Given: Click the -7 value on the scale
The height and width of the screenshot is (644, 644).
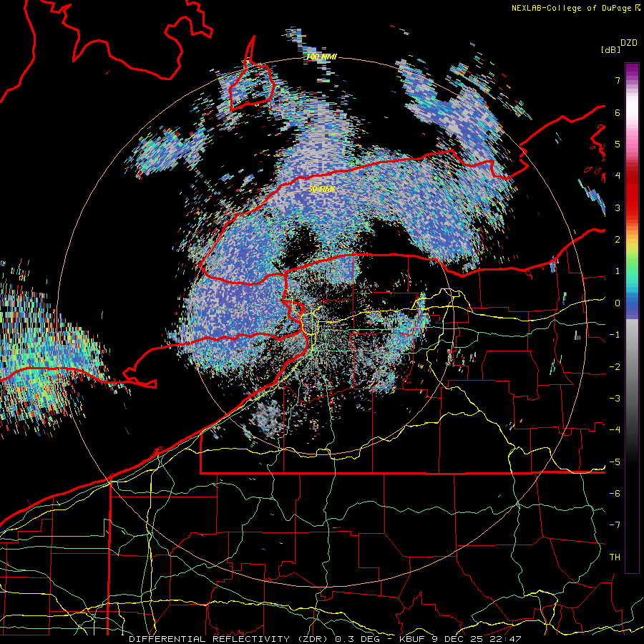Looking at the screenshot, I should click(x=615, y=525).
